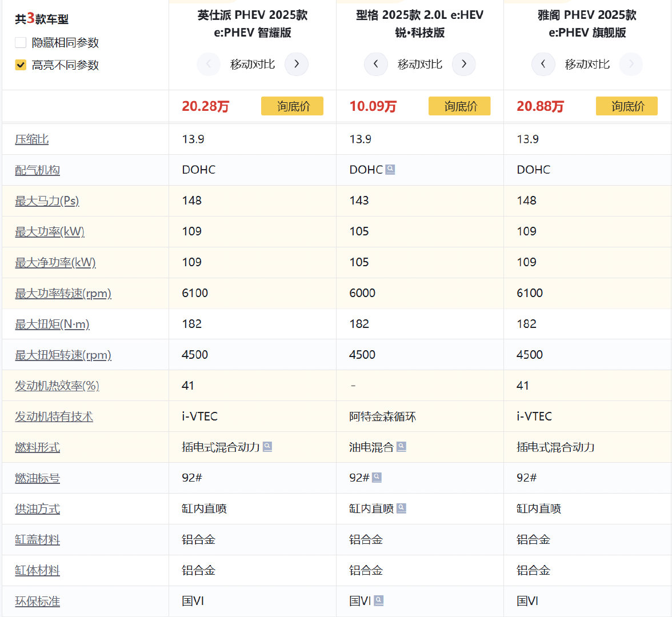Select the 英仕派 PHEV 2025款 智耀版 title
The image size is (672, 617).
click(253, 23)
